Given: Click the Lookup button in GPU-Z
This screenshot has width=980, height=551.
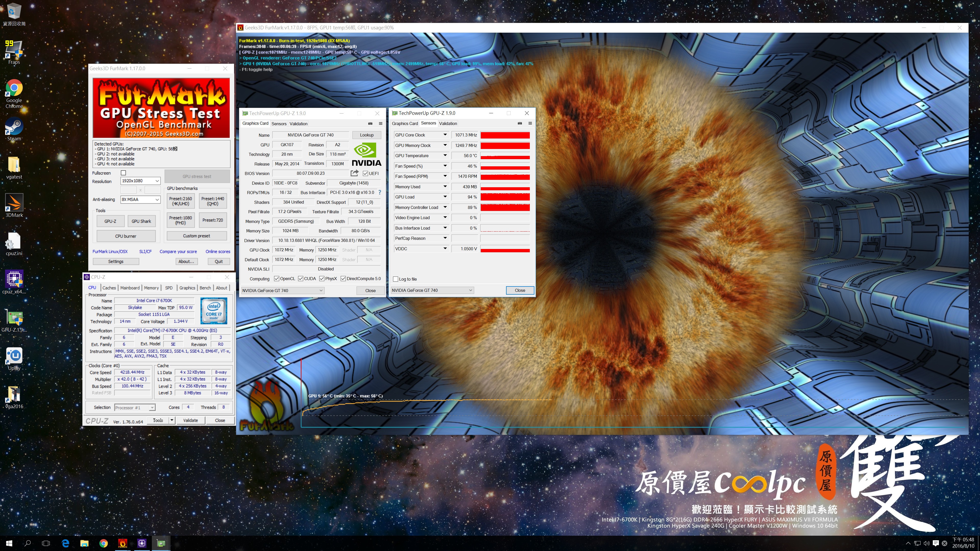Looking at the screenshot, I should point(367,135).
